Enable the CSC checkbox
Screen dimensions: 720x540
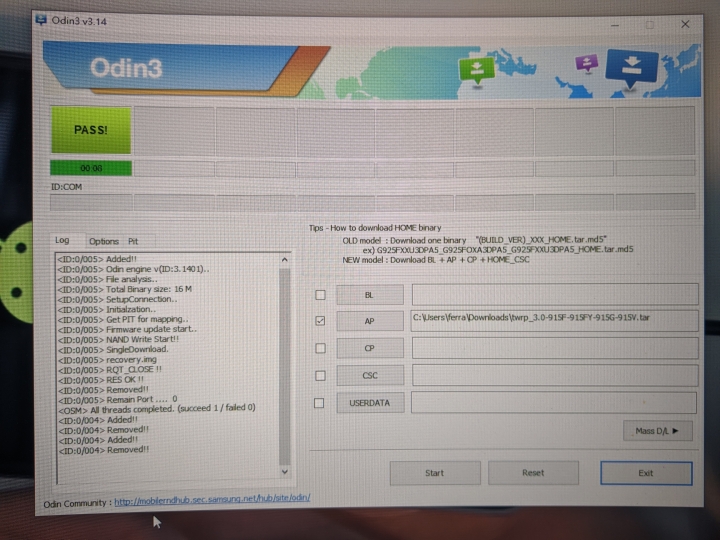pos(320,376)
